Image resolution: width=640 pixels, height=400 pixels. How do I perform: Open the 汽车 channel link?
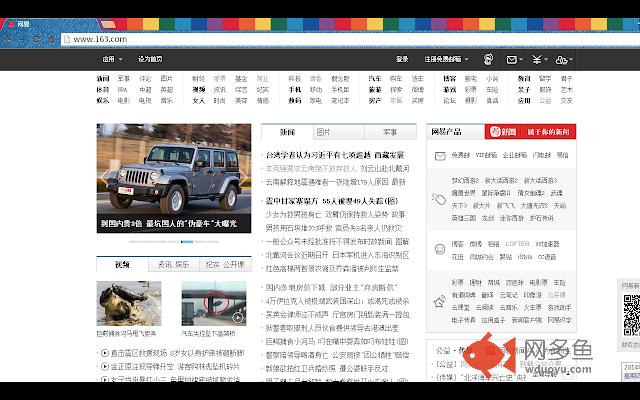[375, 78]
